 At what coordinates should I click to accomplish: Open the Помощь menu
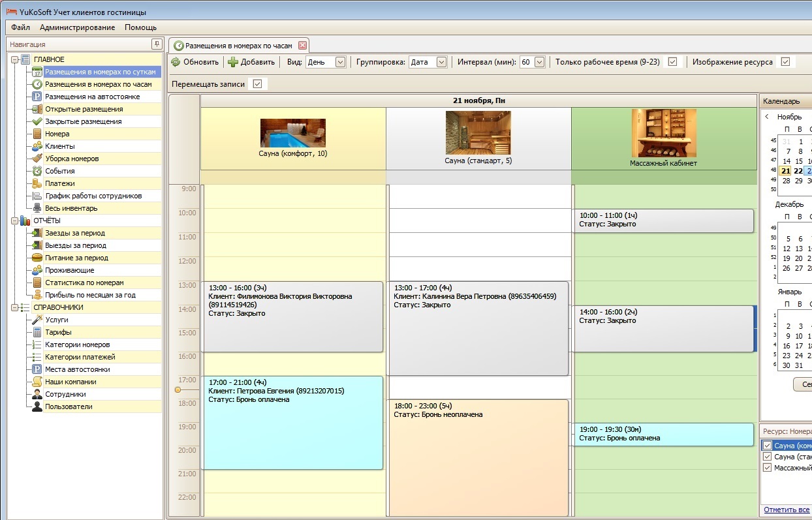click(x=140, y=27)
